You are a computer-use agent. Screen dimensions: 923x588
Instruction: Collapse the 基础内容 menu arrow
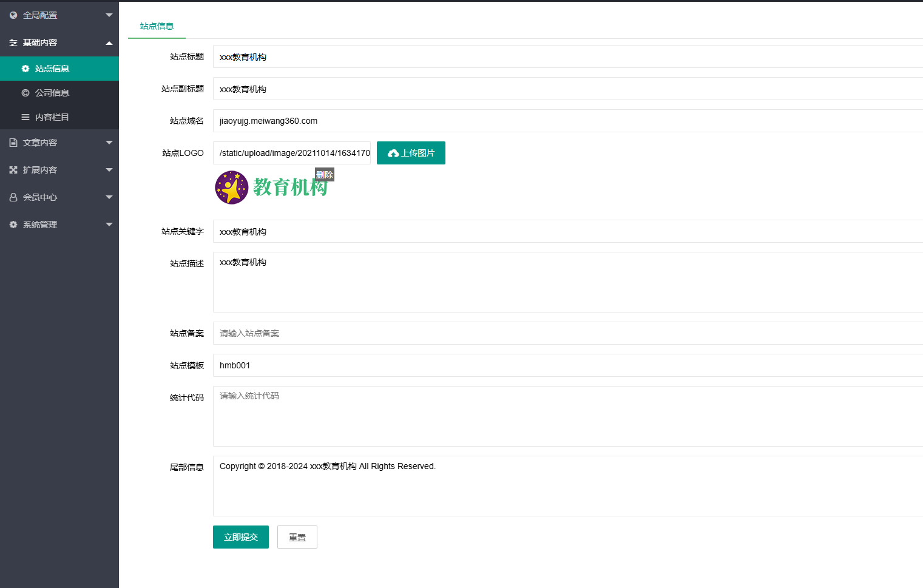pos(109,42)
